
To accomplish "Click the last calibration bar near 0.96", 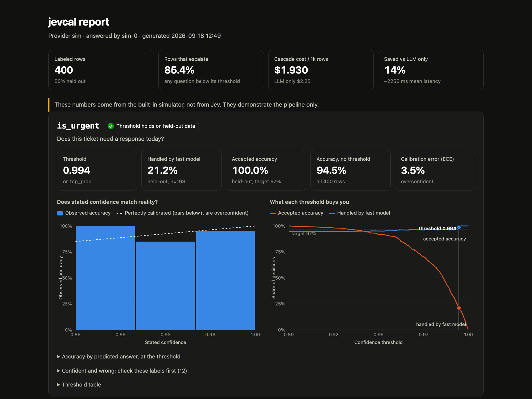I will [x=225, y=280].
